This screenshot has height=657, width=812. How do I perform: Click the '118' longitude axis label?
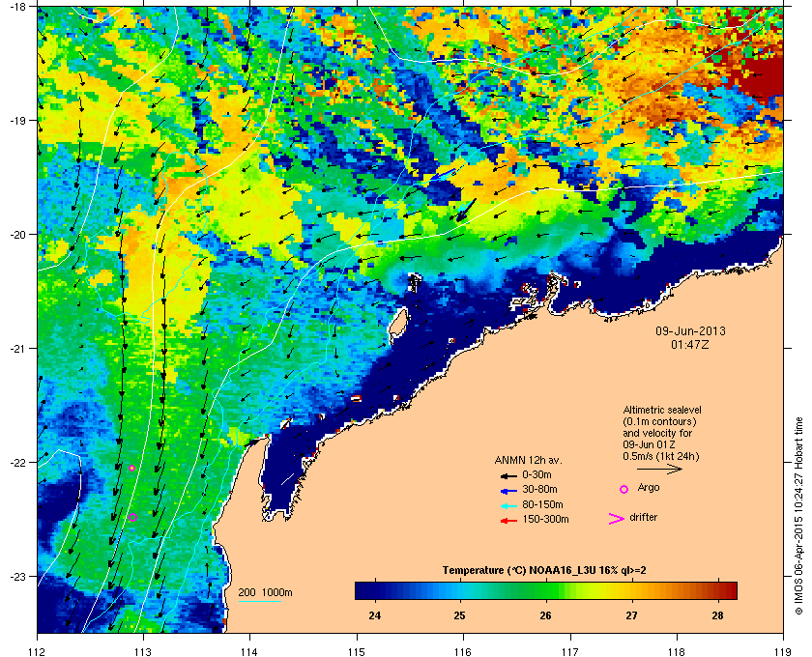coord(677,652)
